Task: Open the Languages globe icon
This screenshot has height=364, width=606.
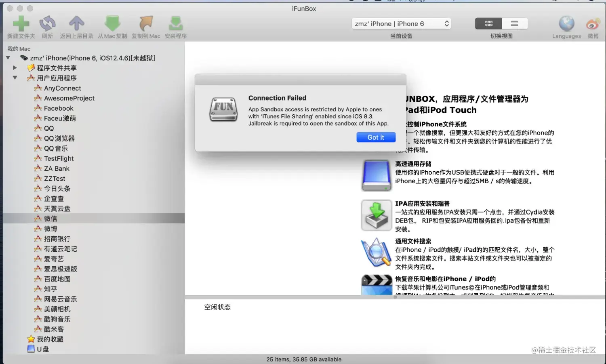Action: [566, 24]
